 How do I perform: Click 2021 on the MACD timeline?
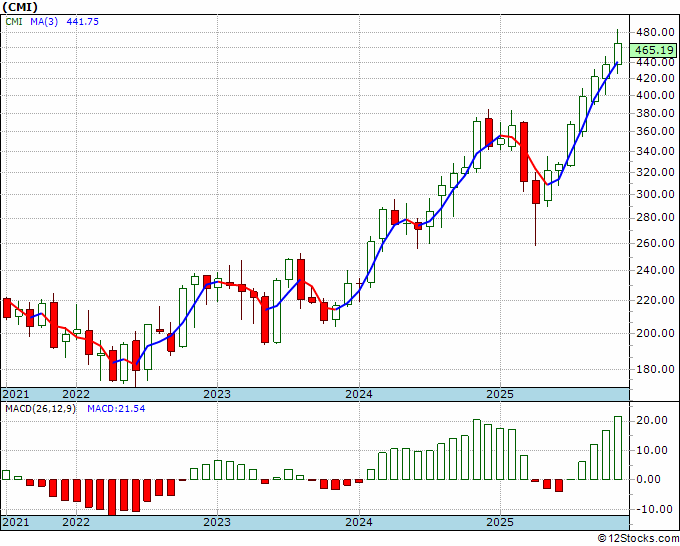(x=16, y=522)
